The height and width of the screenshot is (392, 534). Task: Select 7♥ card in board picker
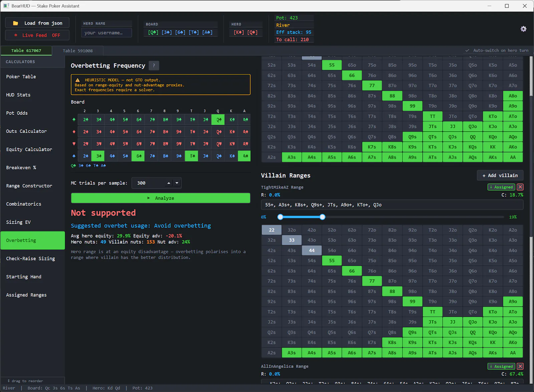152,144
